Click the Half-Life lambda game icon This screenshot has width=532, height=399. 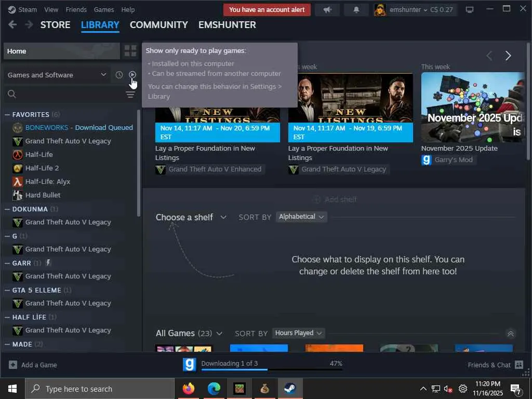click(18, 155)
